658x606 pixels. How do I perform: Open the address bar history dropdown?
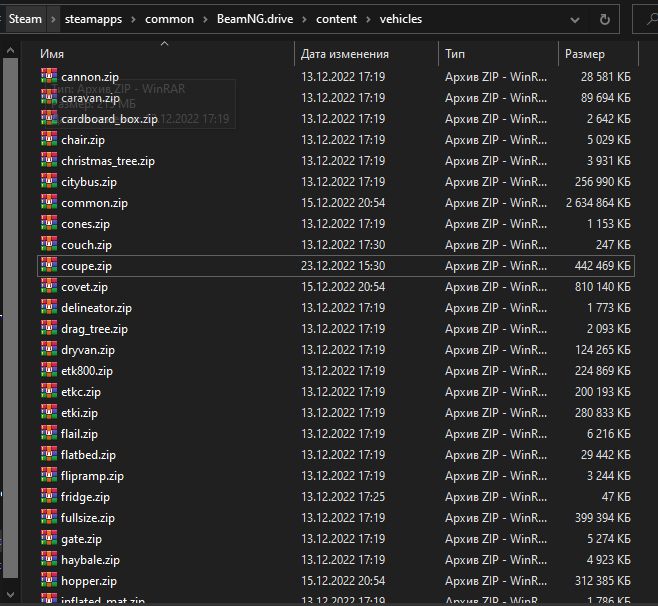[x=575, y=20]
